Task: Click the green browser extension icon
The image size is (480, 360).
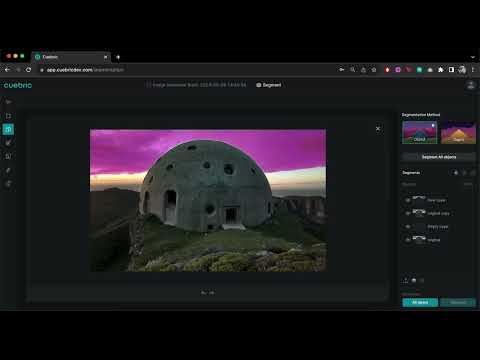Action: [x=419, y=70]
